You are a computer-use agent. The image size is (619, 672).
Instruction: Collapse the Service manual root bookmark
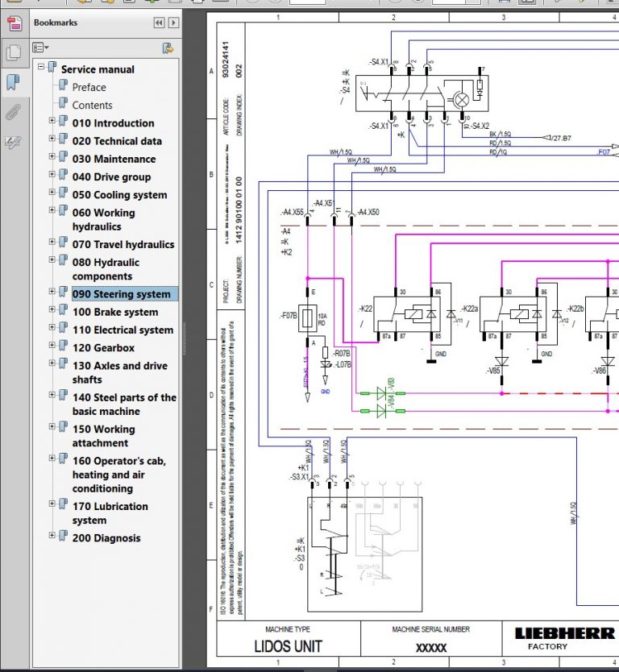click(41, 67)
